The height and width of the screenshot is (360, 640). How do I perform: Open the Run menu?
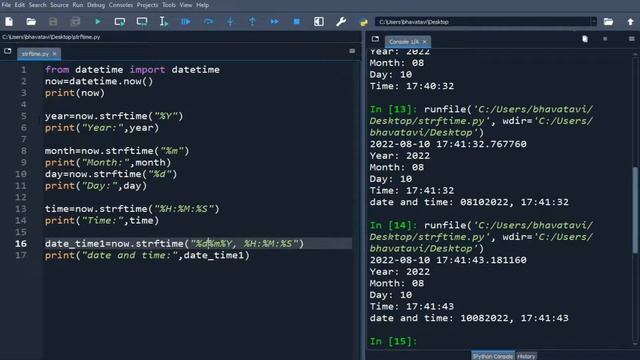point(78,5)
